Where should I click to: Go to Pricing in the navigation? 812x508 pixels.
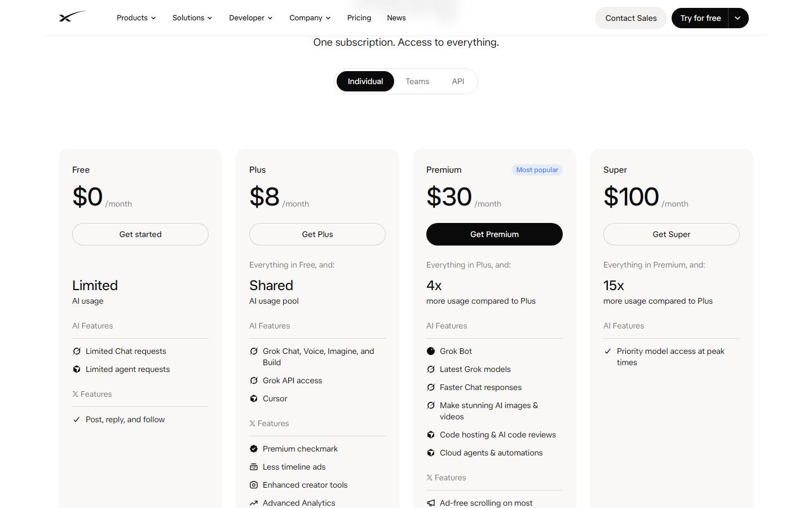[359, 18]
